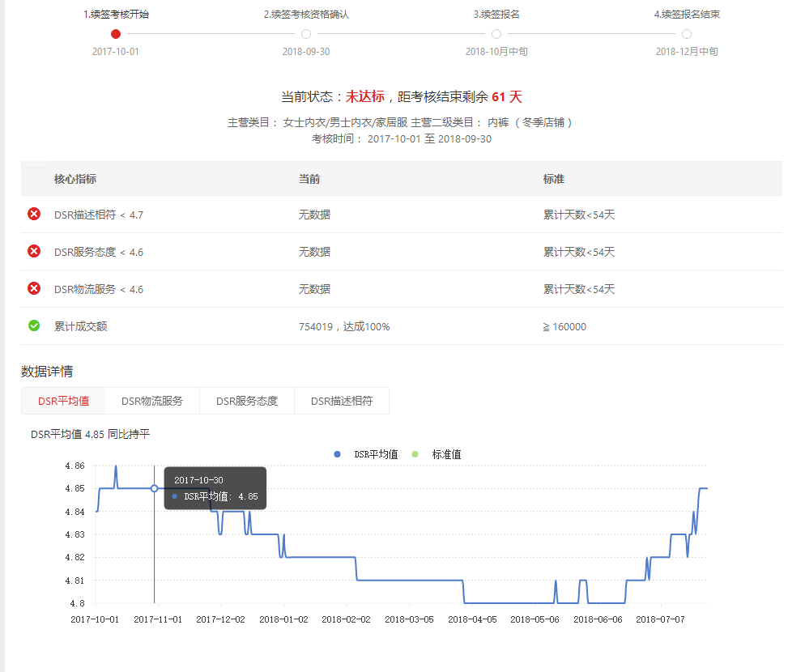
Task: Click 无数据 in DSR描述相符 row
Action: coord(314,215)
